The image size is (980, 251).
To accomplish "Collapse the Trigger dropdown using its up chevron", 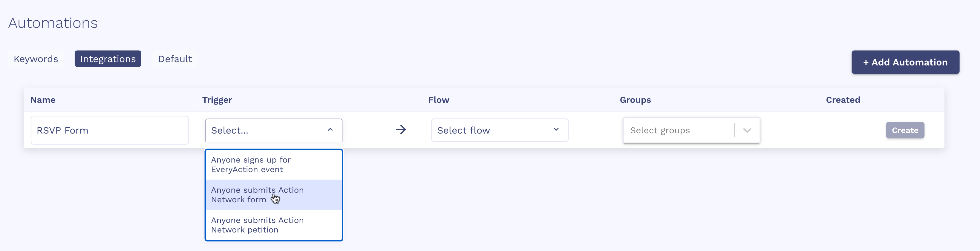I will [x=330, y=130].
